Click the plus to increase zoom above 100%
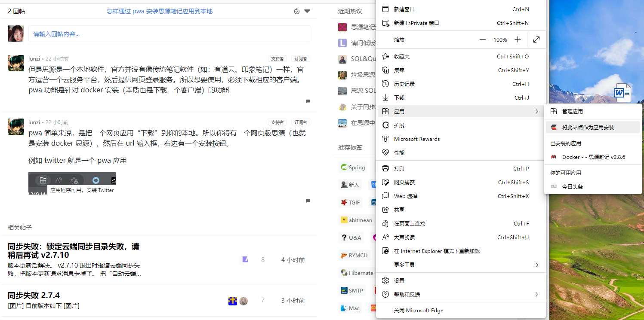 point(518,39)
